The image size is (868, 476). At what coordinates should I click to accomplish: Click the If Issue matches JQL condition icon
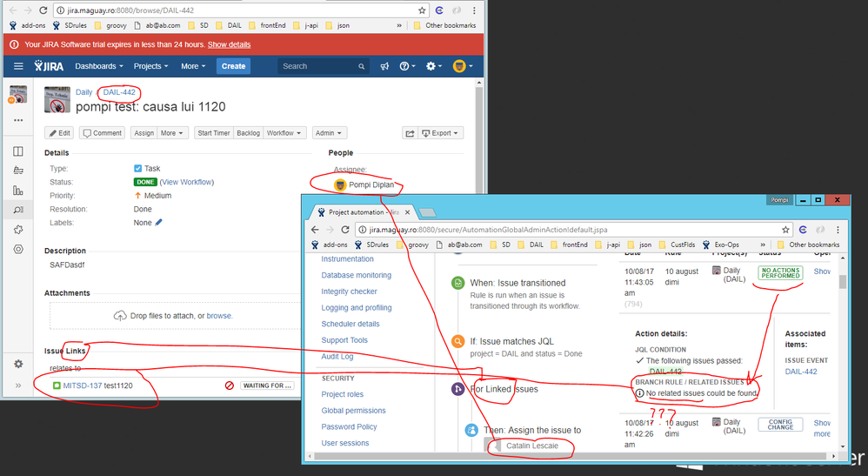(x=457, y=341)
